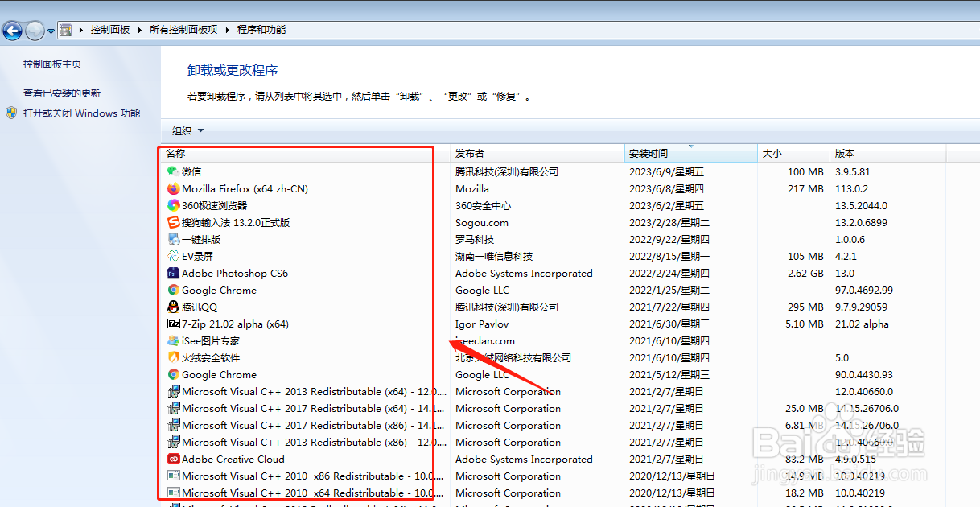Click size value 5.10 MB

[x=805, y=324]
